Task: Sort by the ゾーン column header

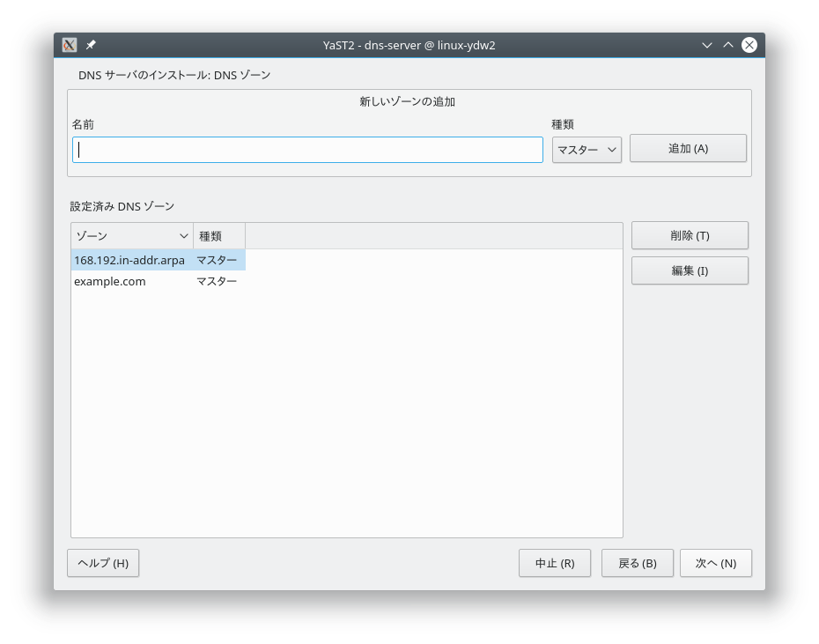Action: click(132, 236)
